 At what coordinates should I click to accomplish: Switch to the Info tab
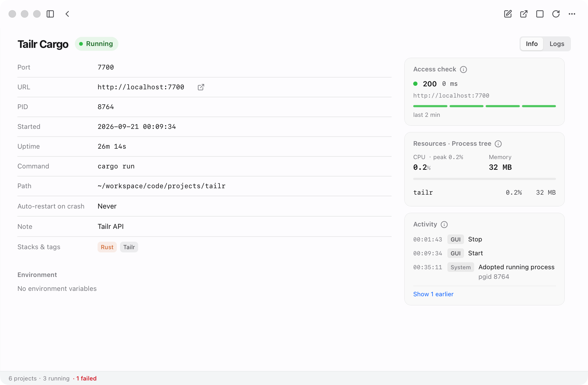[532, 44]
